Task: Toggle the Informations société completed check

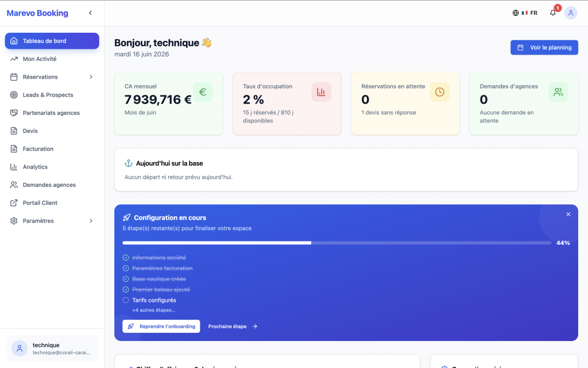Action: (126, 258)
